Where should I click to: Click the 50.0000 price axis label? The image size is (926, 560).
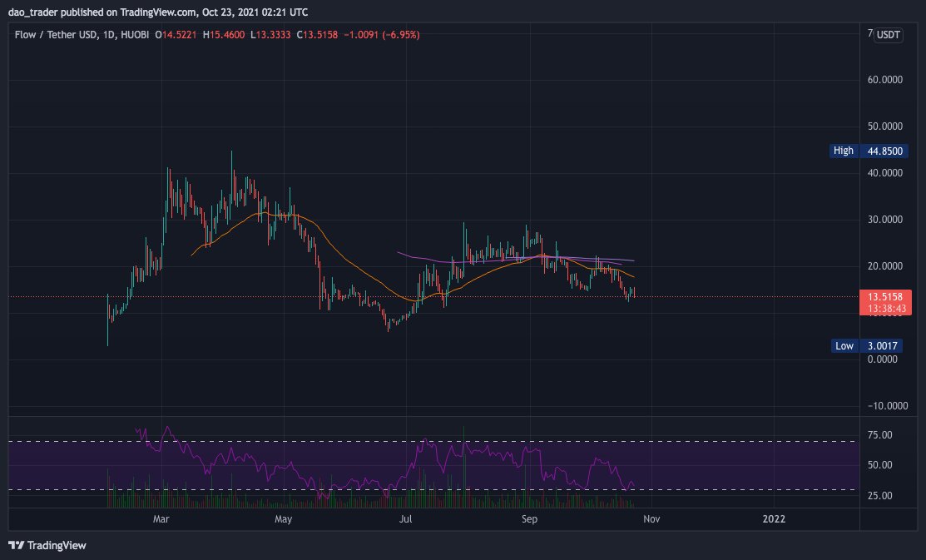(884, 126)
